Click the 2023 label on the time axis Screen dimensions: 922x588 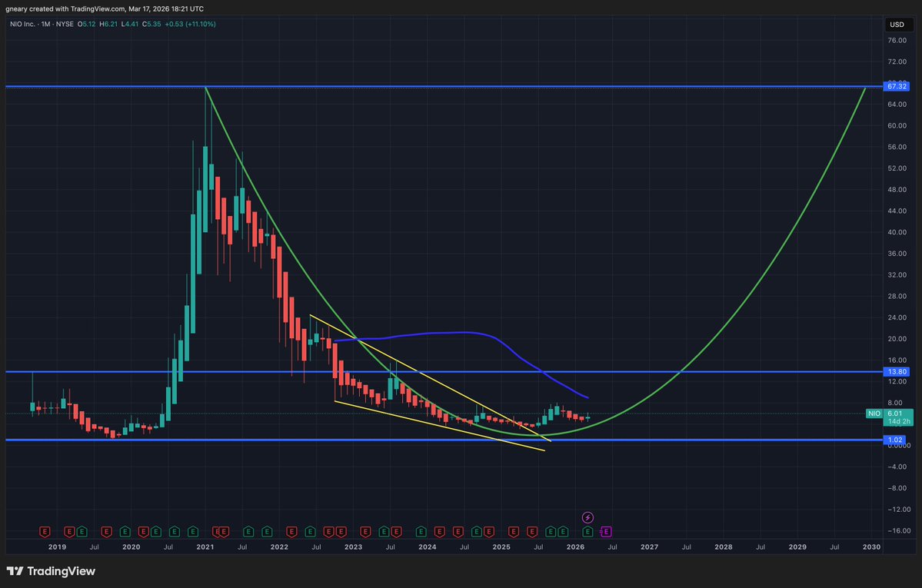pos(353,546)
